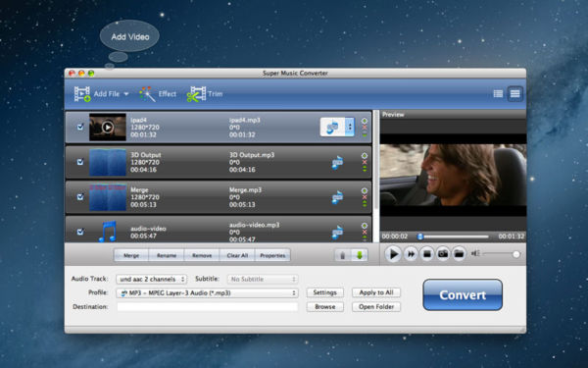Move selected item down with green arrow button
This screenshot has height=368, width=588.
(360, 255)
